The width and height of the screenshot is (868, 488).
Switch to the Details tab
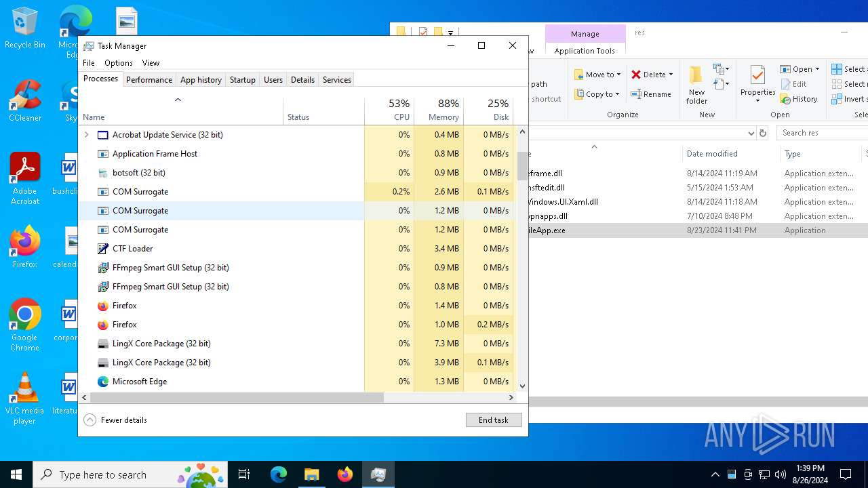pyautogui.click(x=302, y=79)
